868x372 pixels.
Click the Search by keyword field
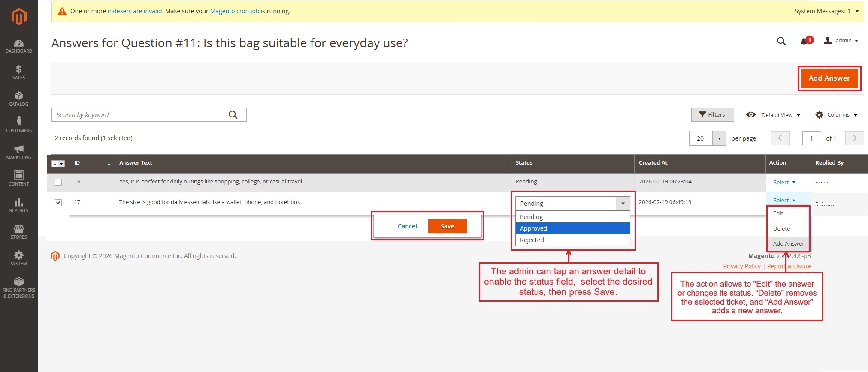point(142,115)
